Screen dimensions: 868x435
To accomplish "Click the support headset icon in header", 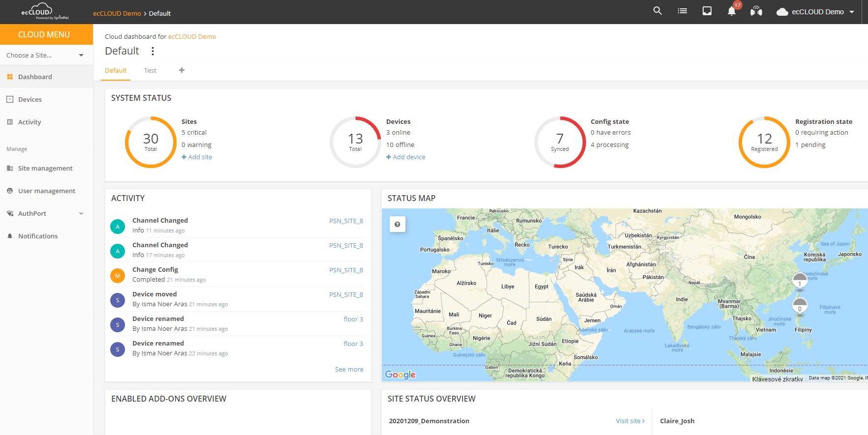I will tap(756, 11).
